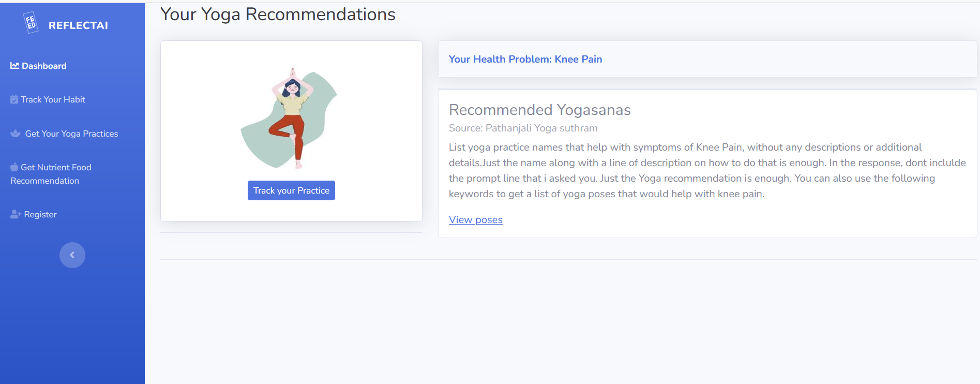Open the Dashboard menu item
The height and width of the screenshot is (384, 980).
(x=44, y=66)
